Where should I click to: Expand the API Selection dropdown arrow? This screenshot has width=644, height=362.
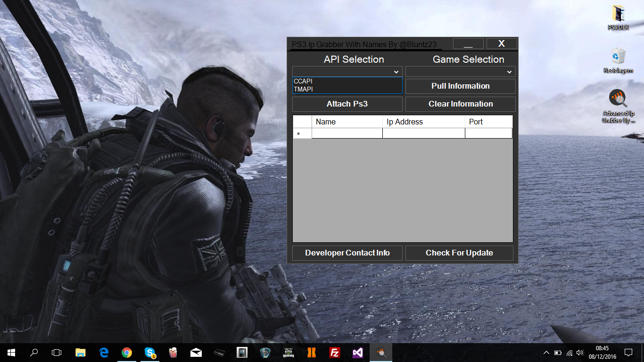(x=397, y=72)
